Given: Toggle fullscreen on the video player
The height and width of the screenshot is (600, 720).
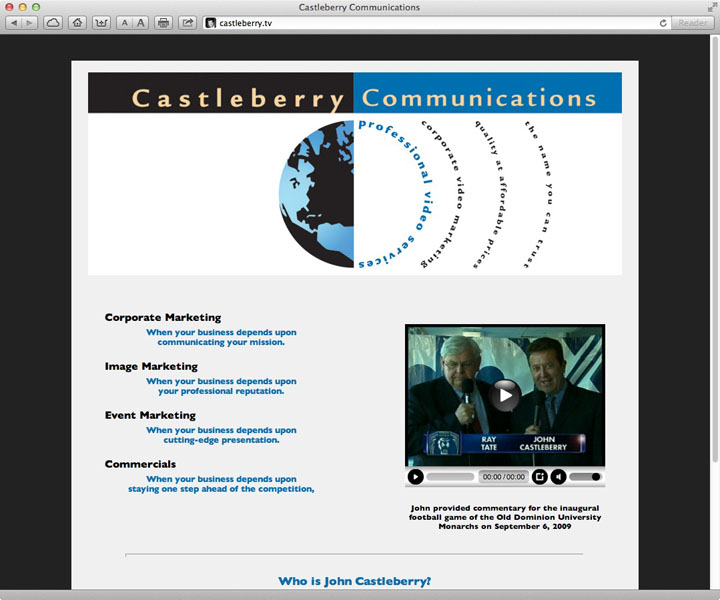Looking at the screenshot, I should (540, 477).
